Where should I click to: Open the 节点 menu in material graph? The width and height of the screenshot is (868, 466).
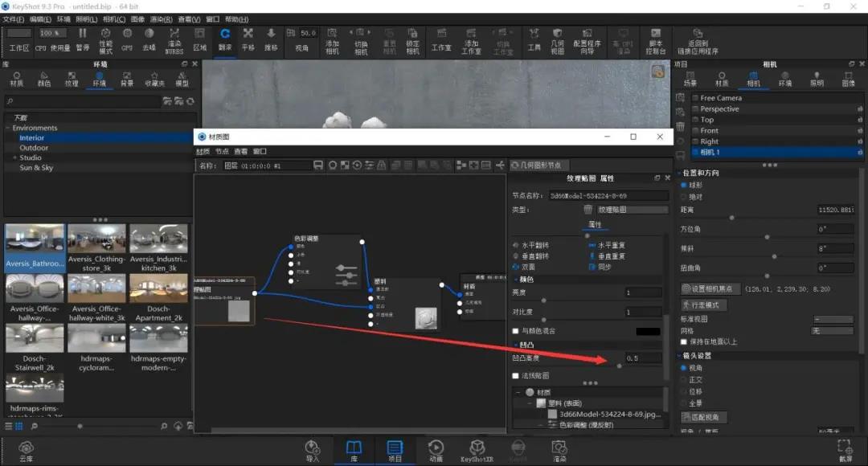click(x=222, y=152)
